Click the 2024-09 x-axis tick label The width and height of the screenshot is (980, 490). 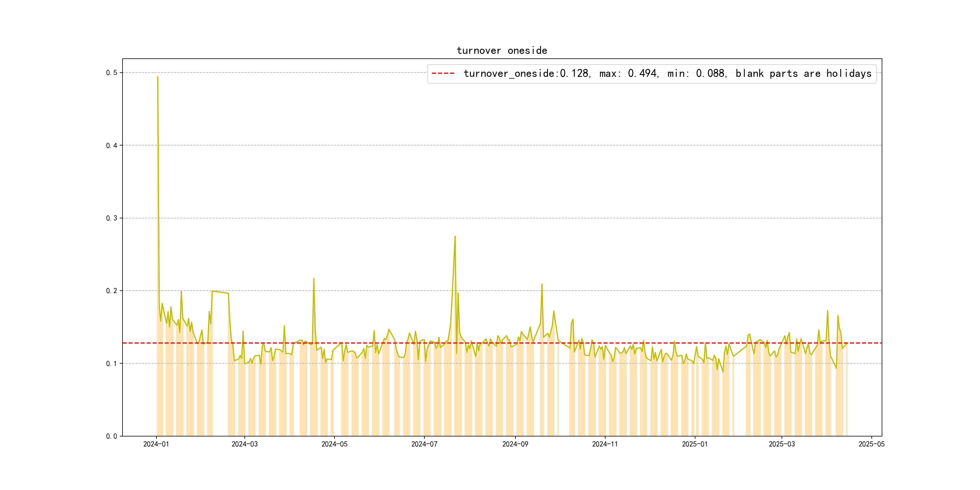[x=515, y=444]
